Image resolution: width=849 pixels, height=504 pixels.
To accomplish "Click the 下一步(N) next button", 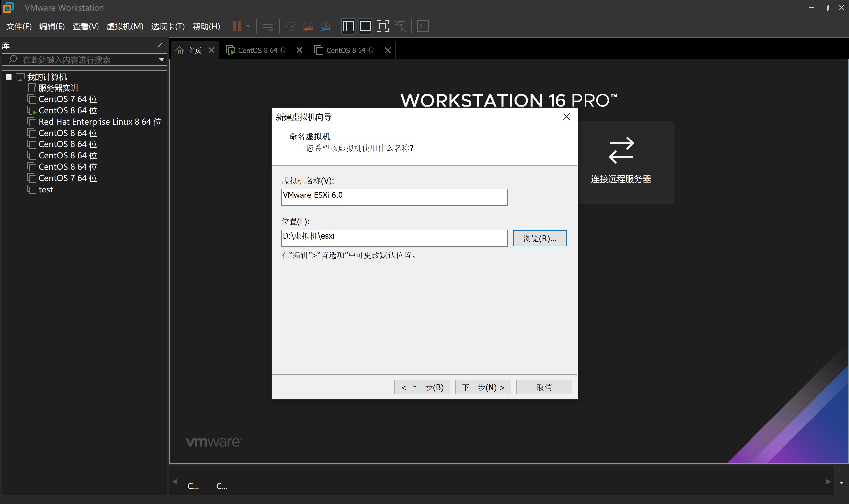I will coord(483,387).
